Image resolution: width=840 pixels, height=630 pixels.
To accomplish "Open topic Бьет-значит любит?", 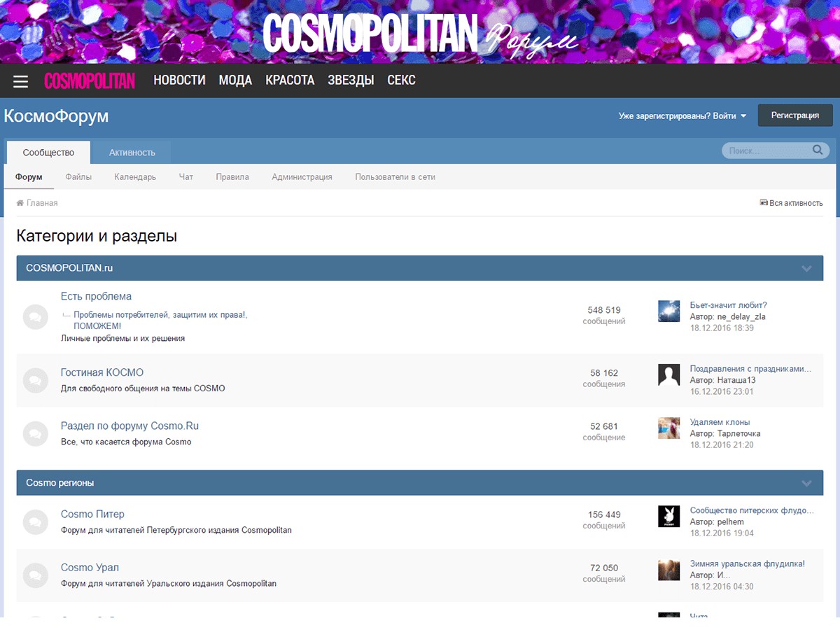I will 729,305.
